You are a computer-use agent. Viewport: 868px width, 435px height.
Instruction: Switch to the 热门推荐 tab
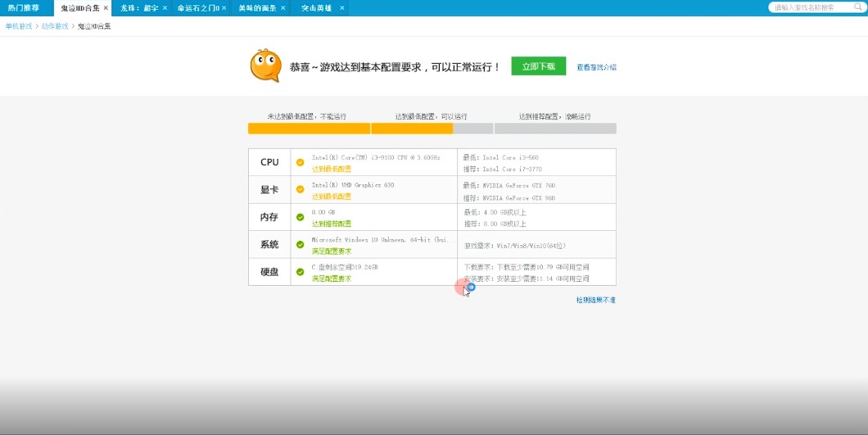[x=23, y=8]
